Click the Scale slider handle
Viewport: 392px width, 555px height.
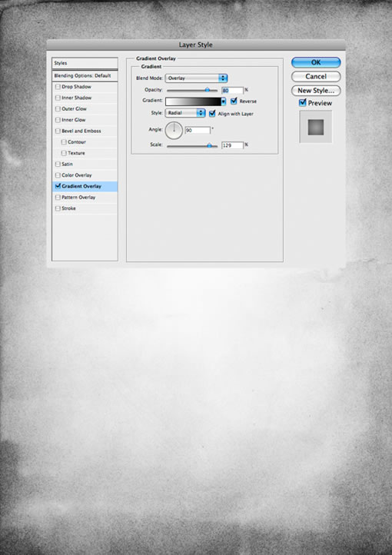tap(209, 145)
